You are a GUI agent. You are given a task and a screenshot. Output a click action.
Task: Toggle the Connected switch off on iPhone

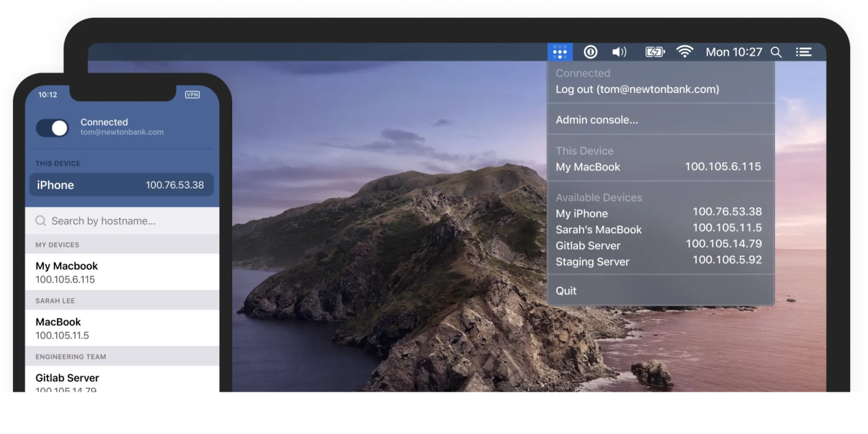tap(53, 128)
